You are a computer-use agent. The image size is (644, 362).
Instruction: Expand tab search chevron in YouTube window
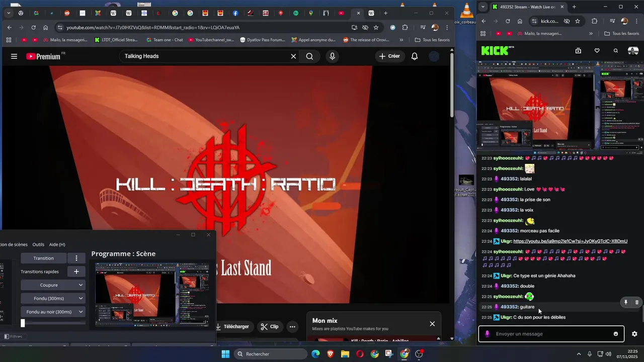coord(9,13)
